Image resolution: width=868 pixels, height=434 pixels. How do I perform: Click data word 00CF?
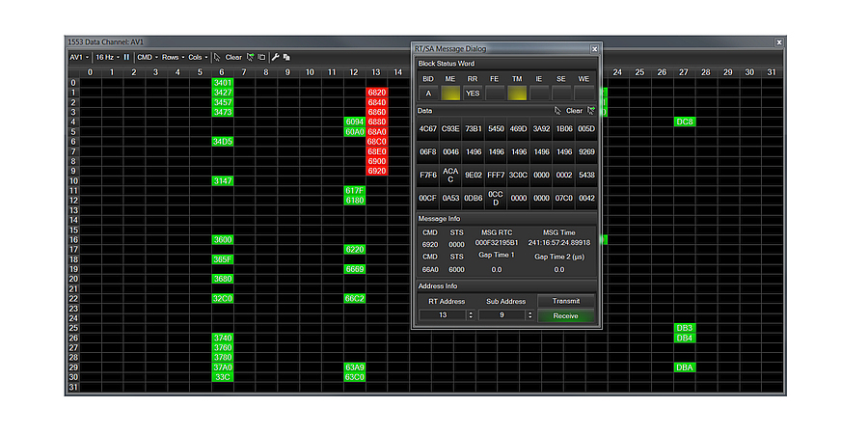click(428, 198)
